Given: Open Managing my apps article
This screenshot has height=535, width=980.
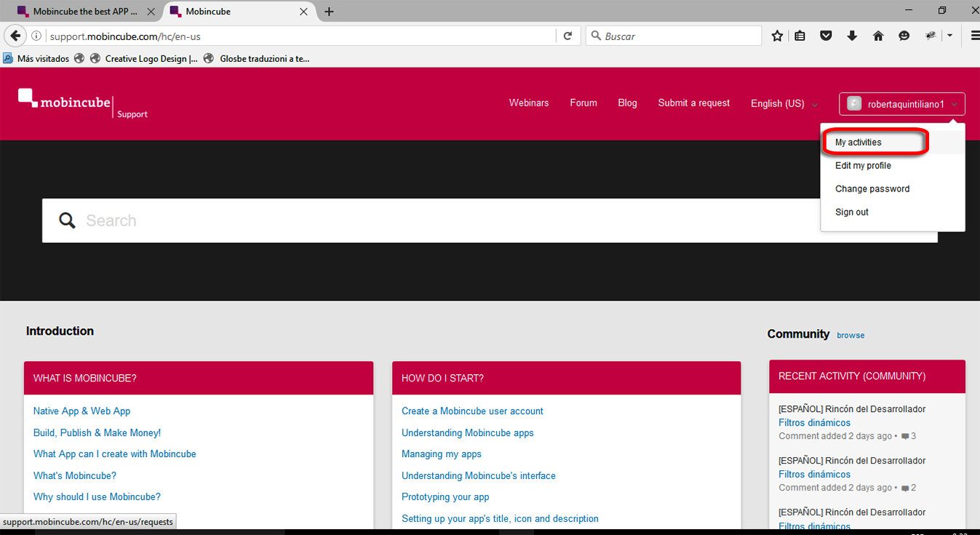Looking at the screenshot, I should tap(442, 454).
